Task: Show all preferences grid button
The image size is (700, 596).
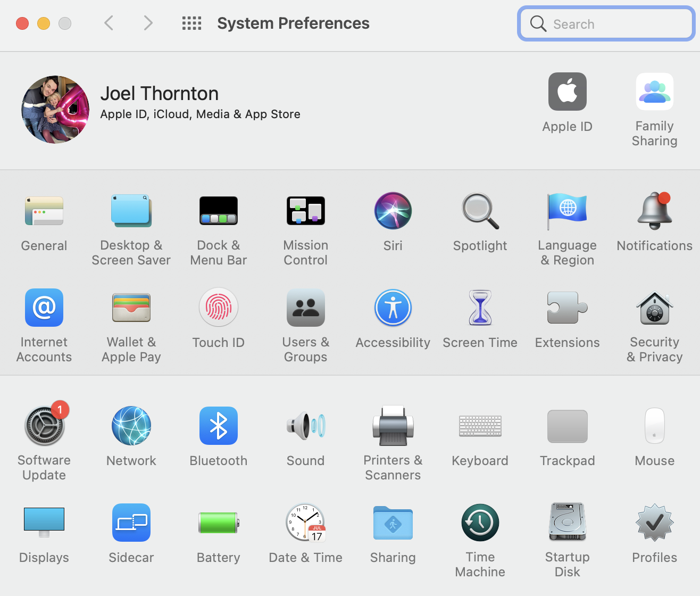Action: click(192, 23)
